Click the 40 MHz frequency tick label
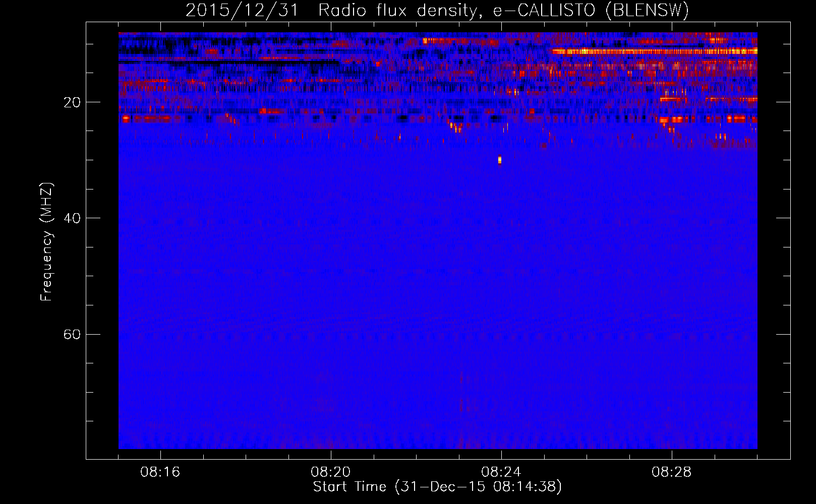The width and height of the screenshot is (816, 504). click(x=72, y=218)
